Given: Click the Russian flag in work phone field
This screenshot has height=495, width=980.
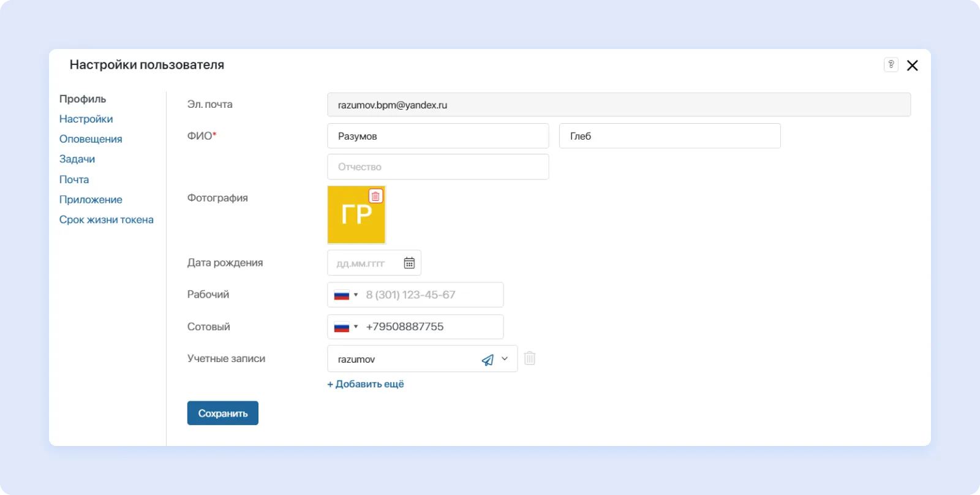Looking at the screenshot, I should [341, 295].
